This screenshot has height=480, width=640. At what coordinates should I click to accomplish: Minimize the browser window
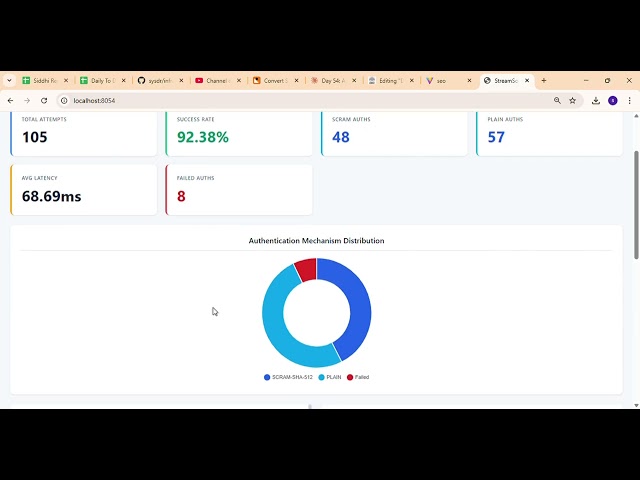(x=586, y=81)
